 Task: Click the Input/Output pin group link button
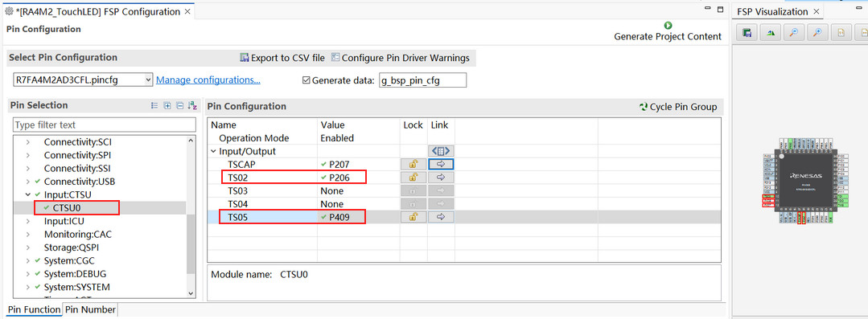click(441, 151)
